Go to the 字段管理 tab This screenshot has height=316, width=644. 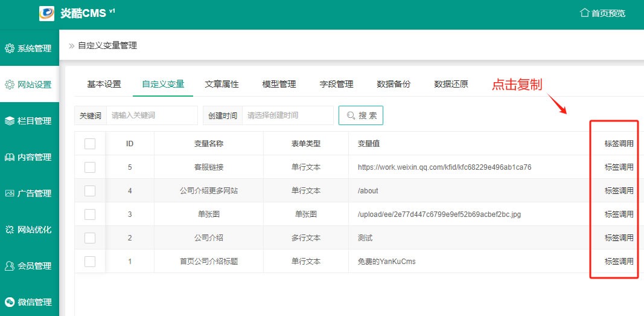(x=336, y=84)
